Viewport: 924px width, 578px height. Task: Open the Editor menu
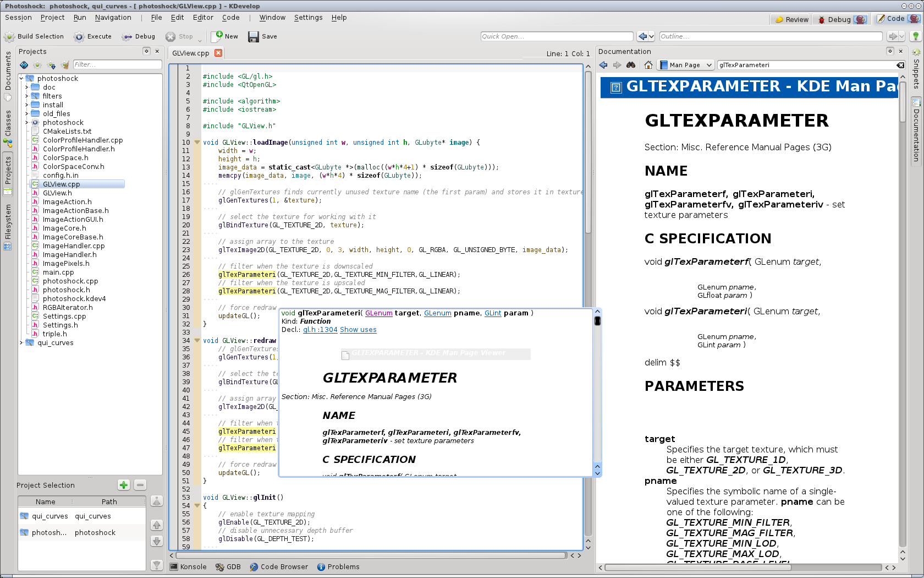click(203, 18)
